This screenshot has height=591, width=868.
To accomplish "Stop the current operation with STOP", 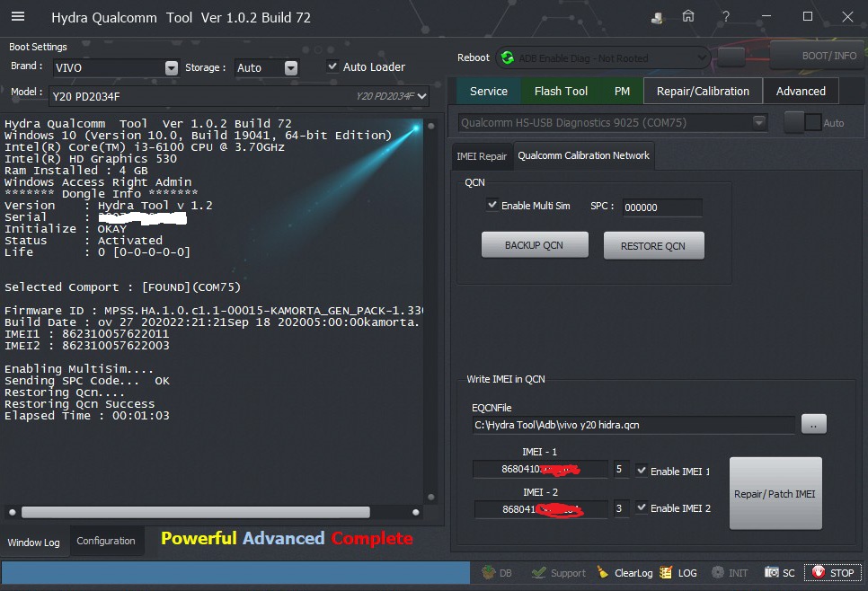I will tap(833, 573).
